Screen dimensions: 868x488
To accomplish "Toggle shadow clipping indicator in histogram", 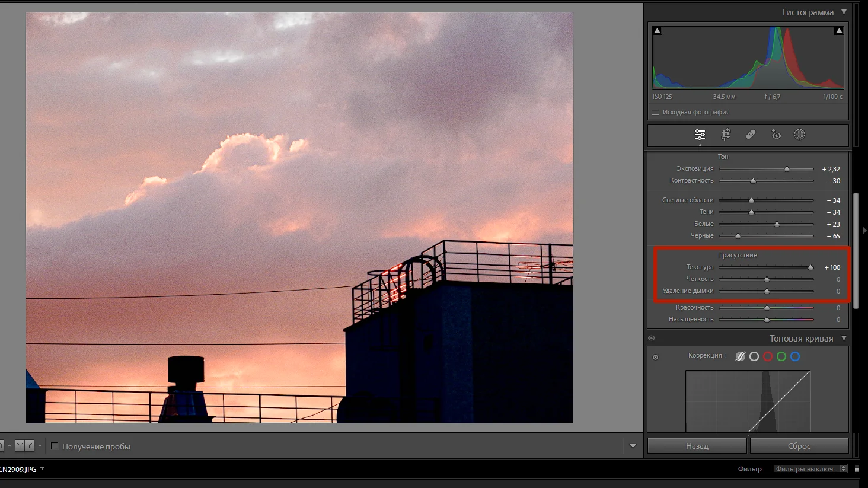I will (657, 31).
